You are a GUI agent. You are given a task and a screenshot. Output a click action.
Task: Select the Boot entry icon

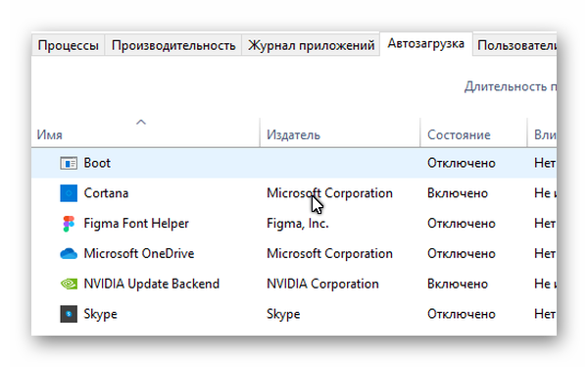coord(69,164)
